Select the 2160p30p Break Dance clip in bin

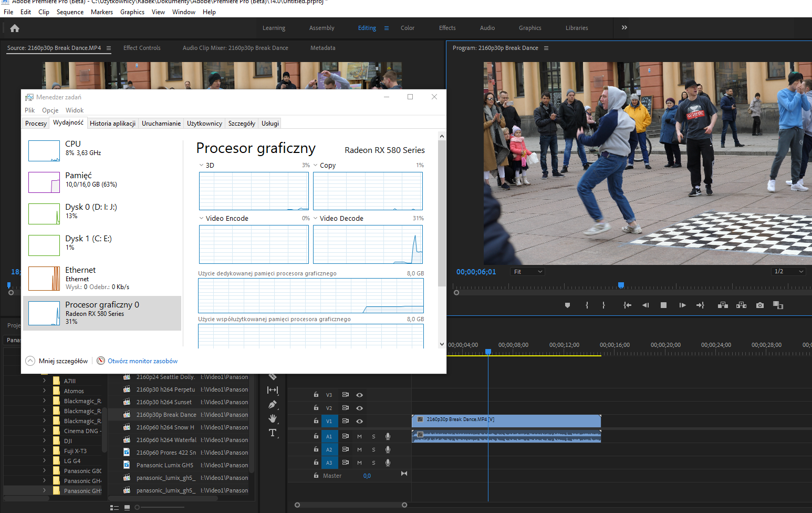tap(166, 415)
